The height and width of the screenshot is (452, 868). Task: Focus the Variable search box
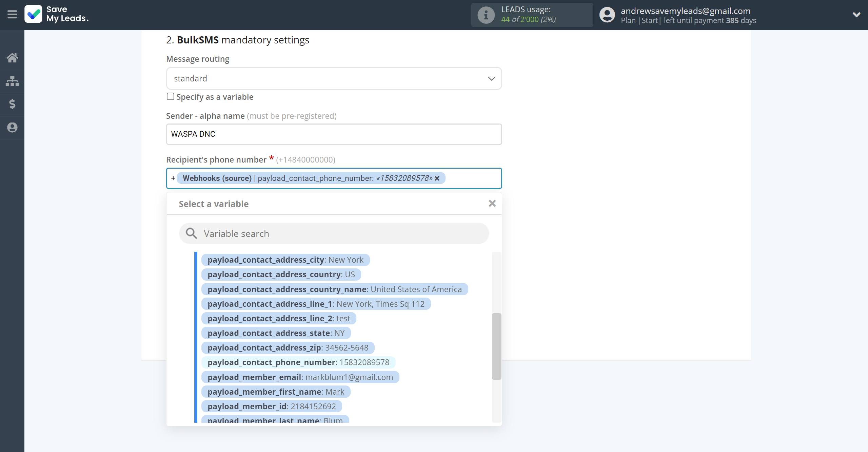[334, 233]
